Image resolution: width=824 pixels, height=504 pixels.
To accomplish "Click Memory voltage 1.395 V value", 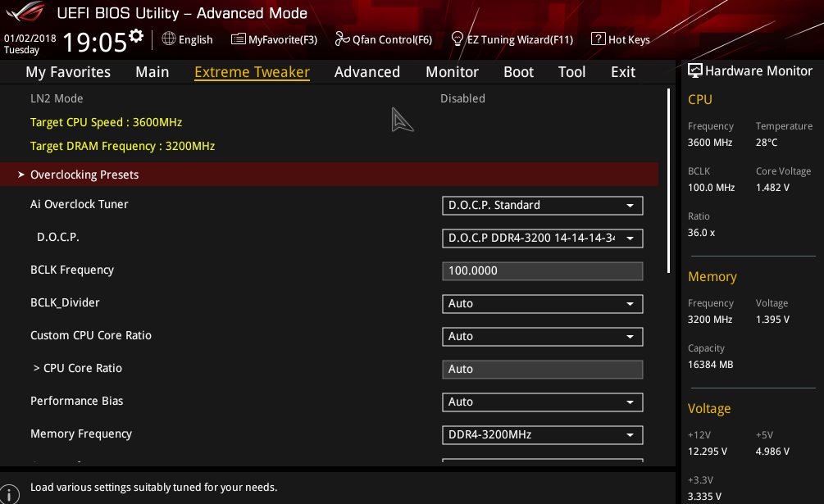I will coord(772,320).
